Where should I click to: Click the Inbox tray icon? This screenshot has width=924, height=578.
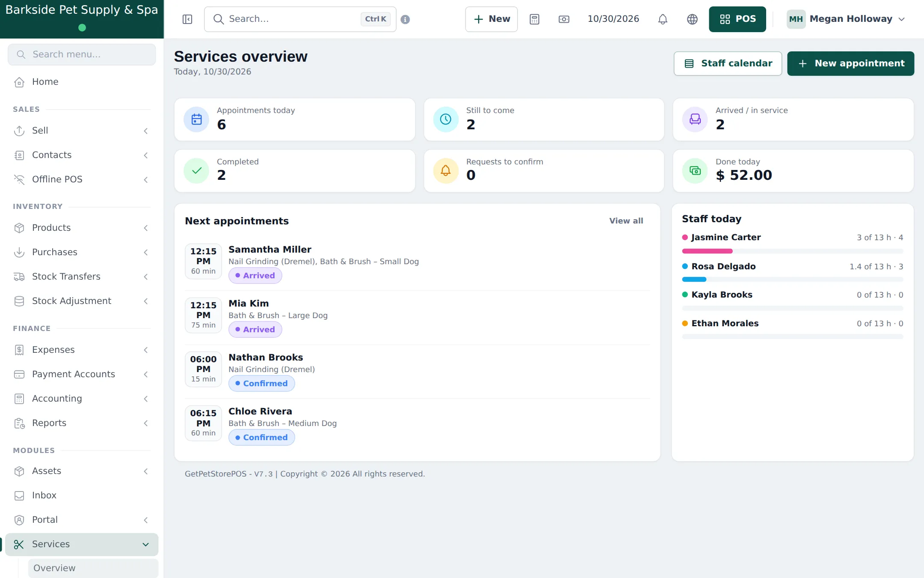19,495
